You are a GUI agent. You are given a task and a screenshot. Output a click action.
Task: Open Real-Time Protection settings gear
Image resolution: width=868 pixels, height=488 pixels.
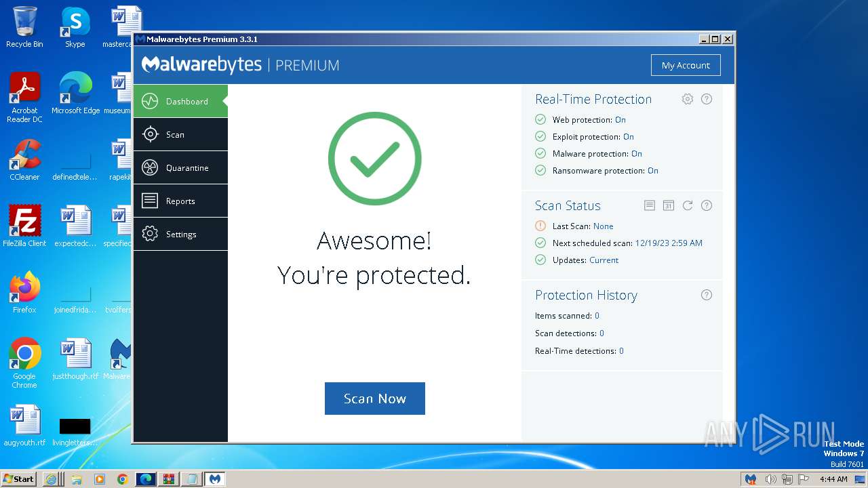click(x=688, y=99)
